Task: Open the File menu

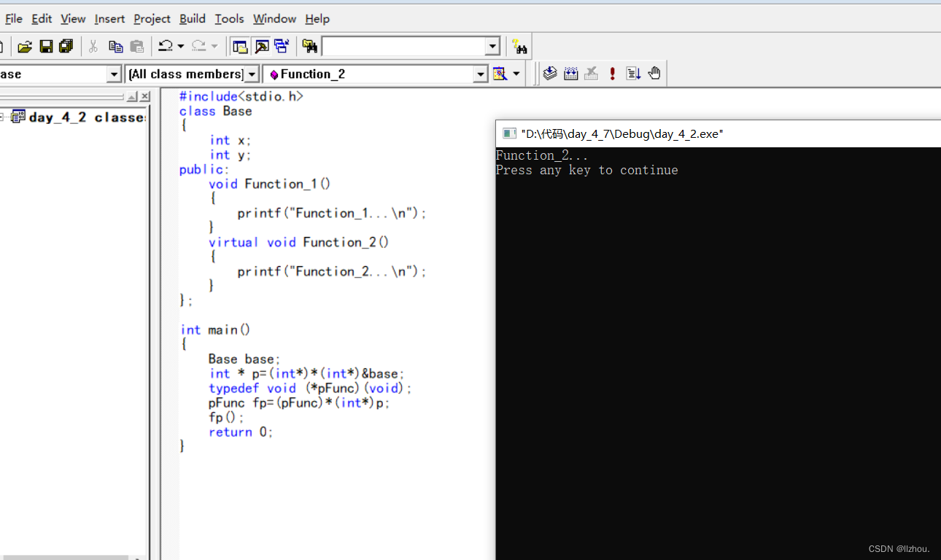Action: [14, 19]
